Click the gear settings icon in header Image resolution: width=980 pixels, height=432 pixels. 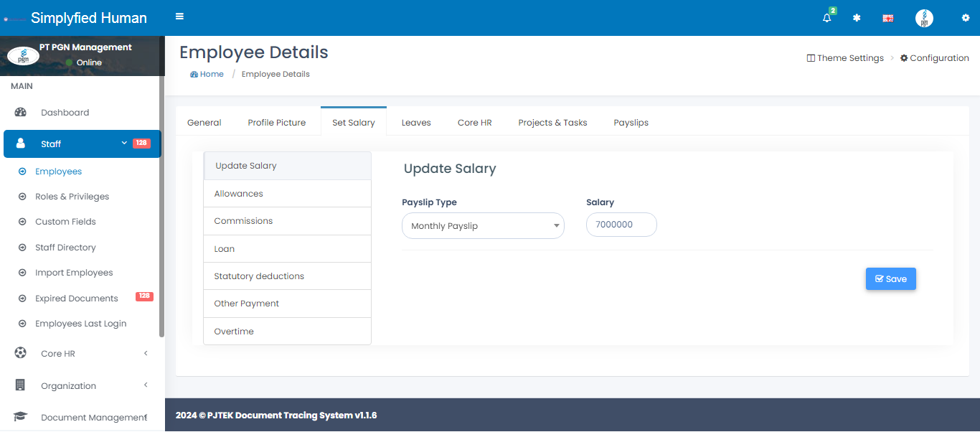(x=965, y=18)
